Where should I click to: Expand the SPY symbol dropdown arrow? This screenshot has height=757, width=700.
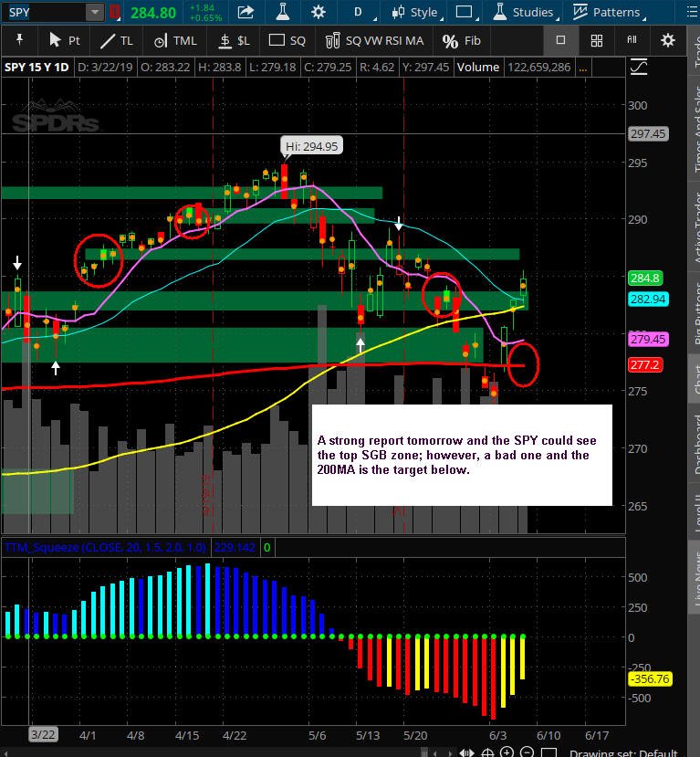coord(95,12)
